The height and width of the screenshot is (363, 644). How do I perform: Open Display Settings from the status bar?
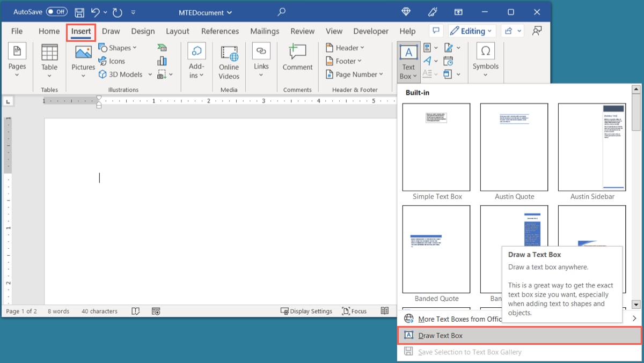306,311
